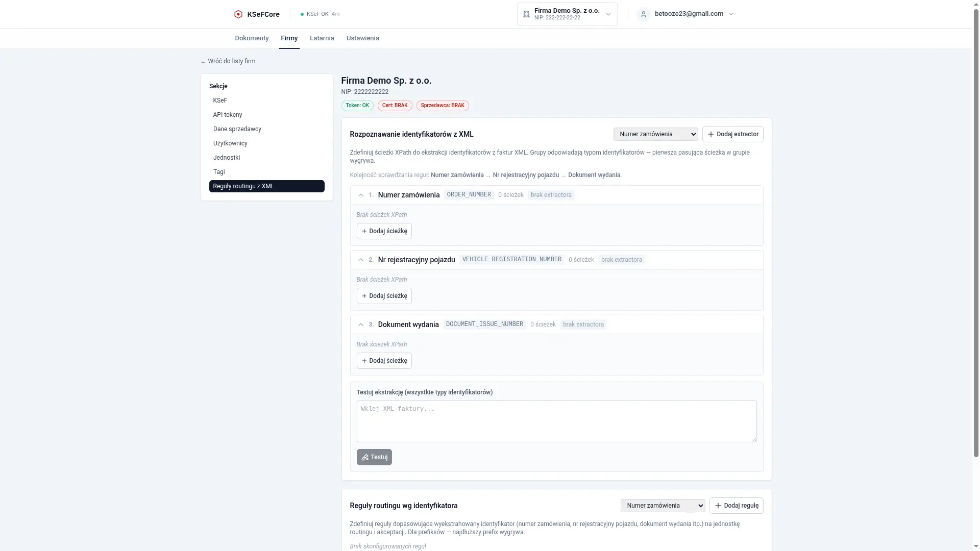This screenshot has height=551, width=980.
Task: Click the ORDER_NUMBER code label
Action: pos(469,195)
